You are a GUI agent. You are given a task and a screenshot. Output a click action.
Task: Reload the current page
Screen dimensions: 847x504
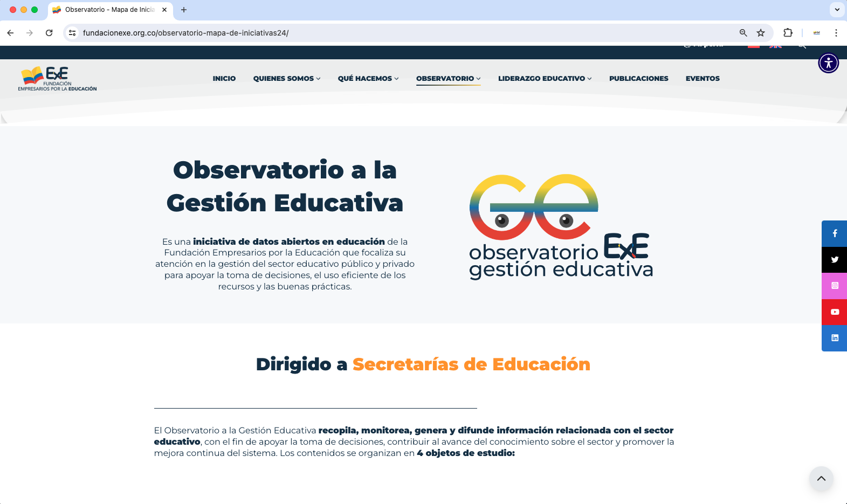pyautogui.click(x=49, y=33)
